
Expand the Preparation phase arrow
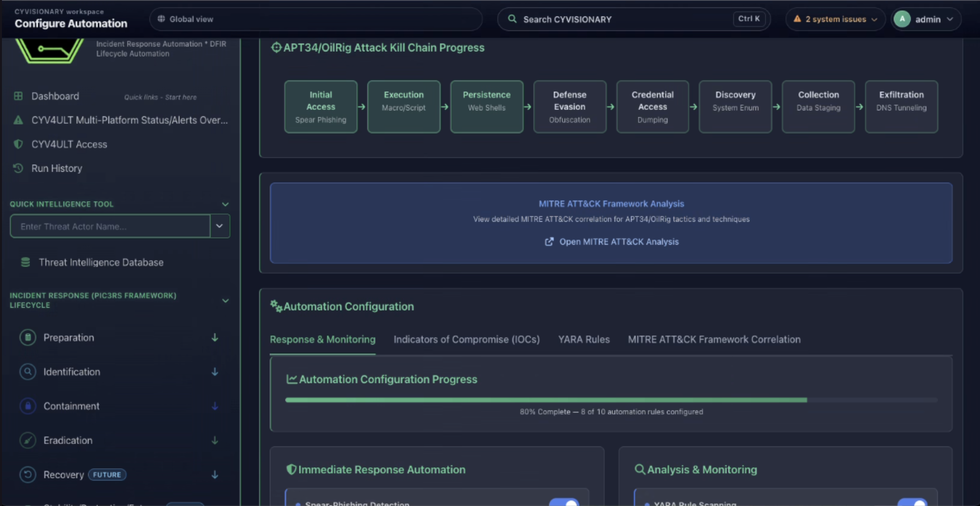(215, 337)
